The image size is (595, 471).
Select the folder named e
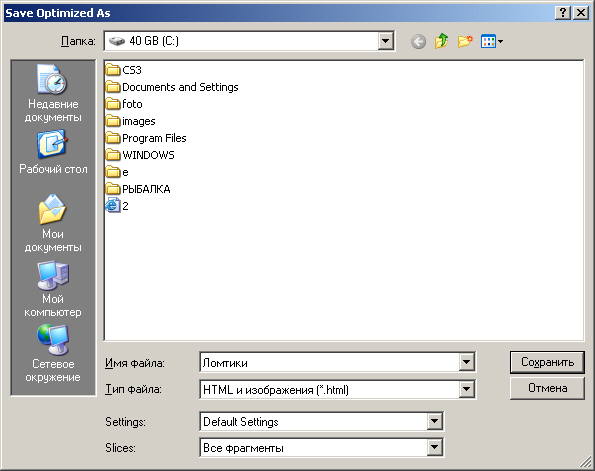117,172
